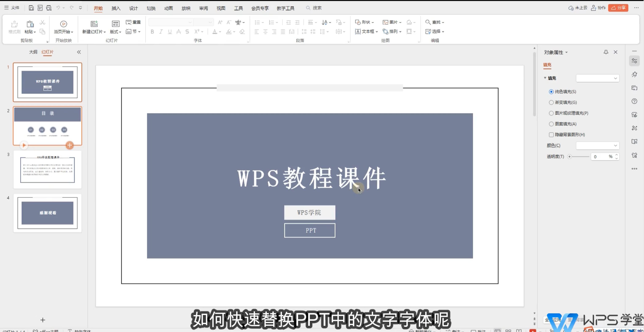Click the Cut scissors icon
Screen dimensions: 644x332
coord(43,23)
